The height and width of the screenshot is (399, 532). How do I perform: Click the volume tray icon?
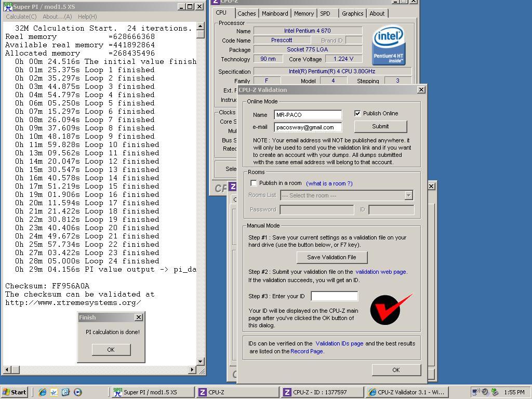(x=485, y=392)
